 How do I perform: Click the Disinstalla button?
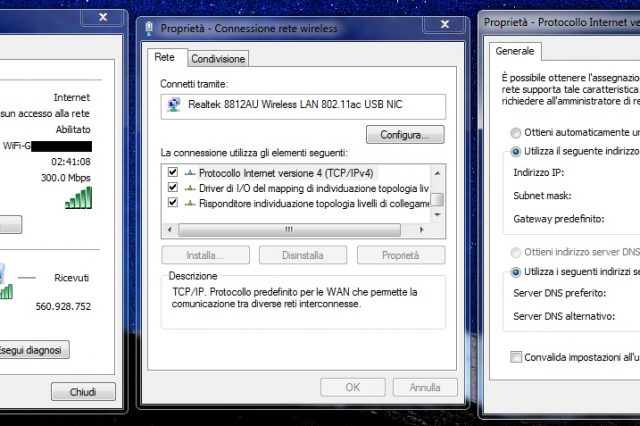(x=303, y=255)
